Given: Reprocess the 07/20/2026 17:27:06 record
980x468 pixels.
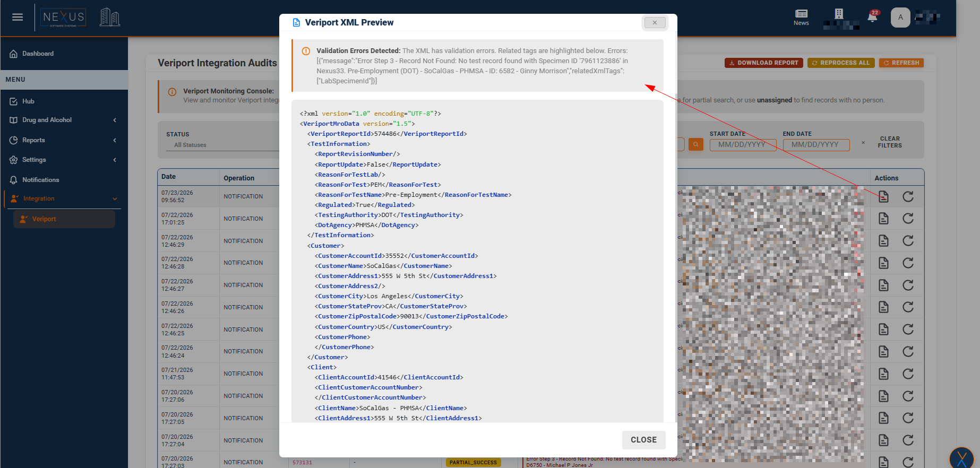Looking at the screenshot, I should click(908, 396).
